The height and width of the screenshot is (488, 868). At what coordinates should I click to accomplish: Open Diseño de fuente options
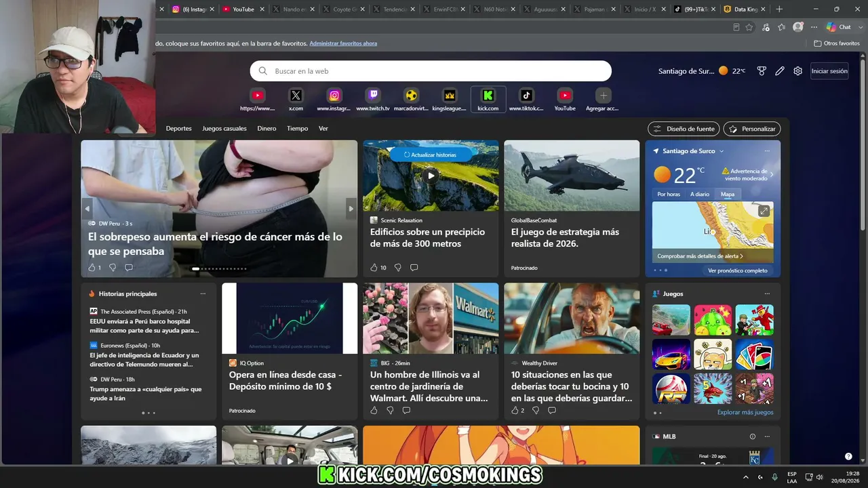[x=684, y=129]
